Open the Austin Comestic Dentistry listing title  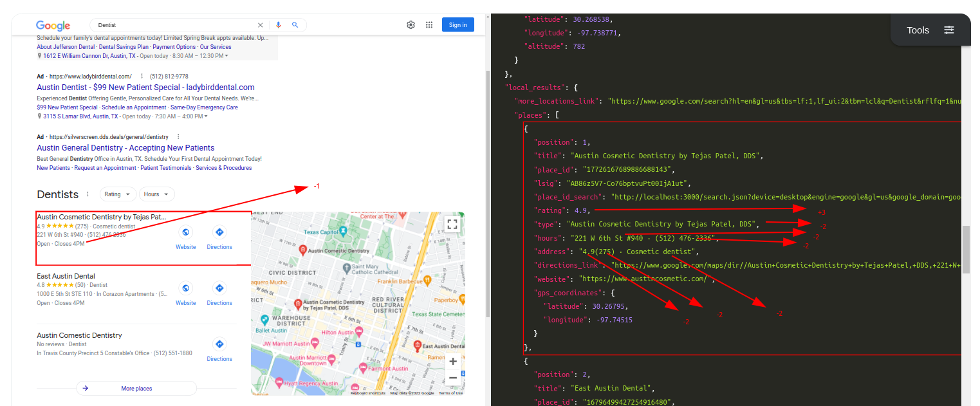(x=79, y=335)
